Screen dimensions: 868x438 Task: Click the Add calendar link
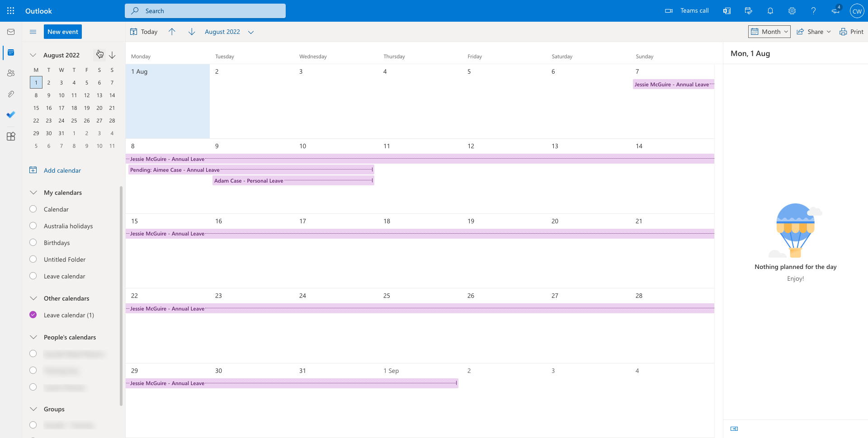(x=62, y=170)
